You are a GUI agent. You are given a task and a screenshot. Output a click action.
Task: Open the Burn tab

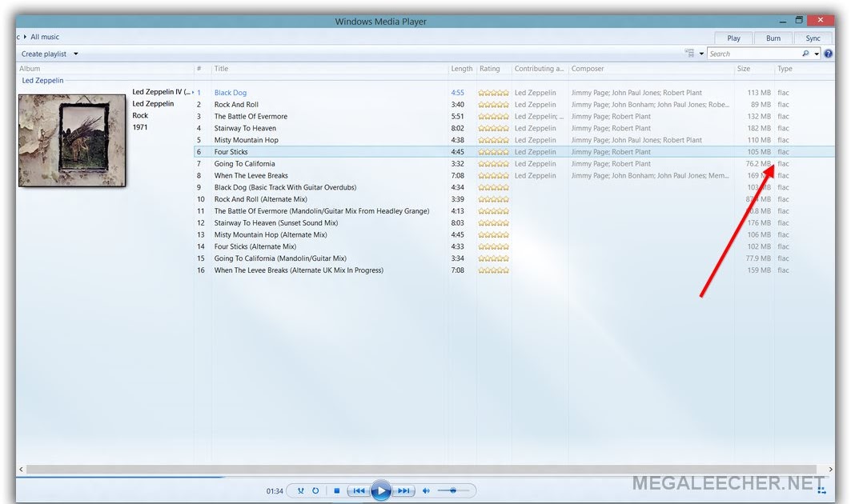coord(773,38)
